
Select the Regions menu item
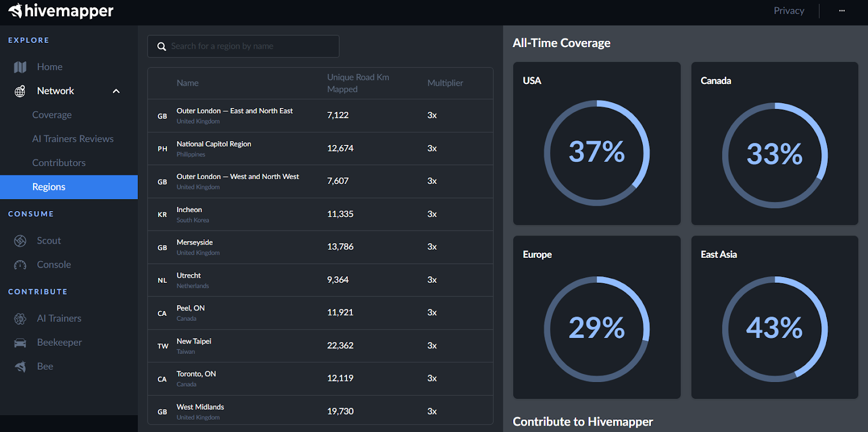pyautogui.click(x=69, y=187)
